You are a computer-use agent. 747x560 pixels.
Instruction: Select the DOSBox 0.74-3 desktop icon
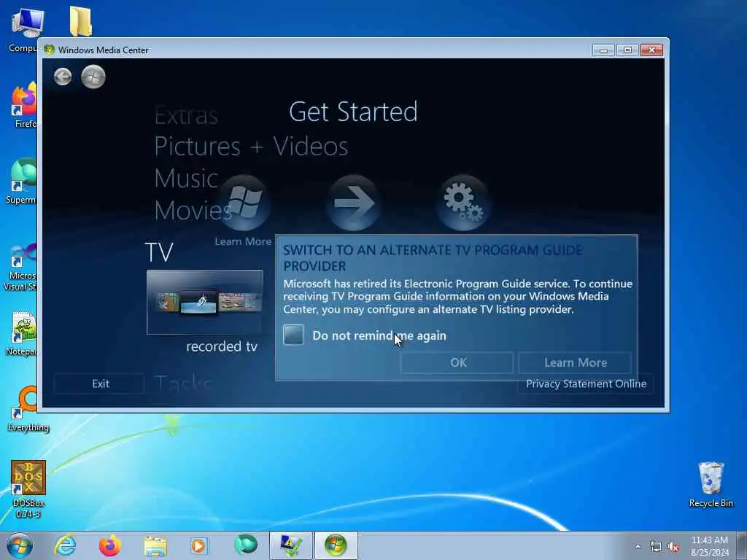[28, 489]
